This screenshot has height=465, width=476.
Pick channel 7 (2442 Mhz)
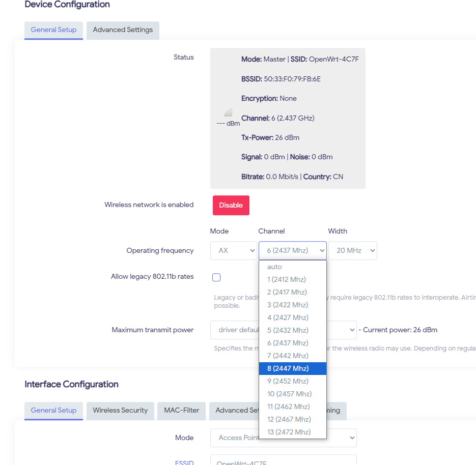293,356
